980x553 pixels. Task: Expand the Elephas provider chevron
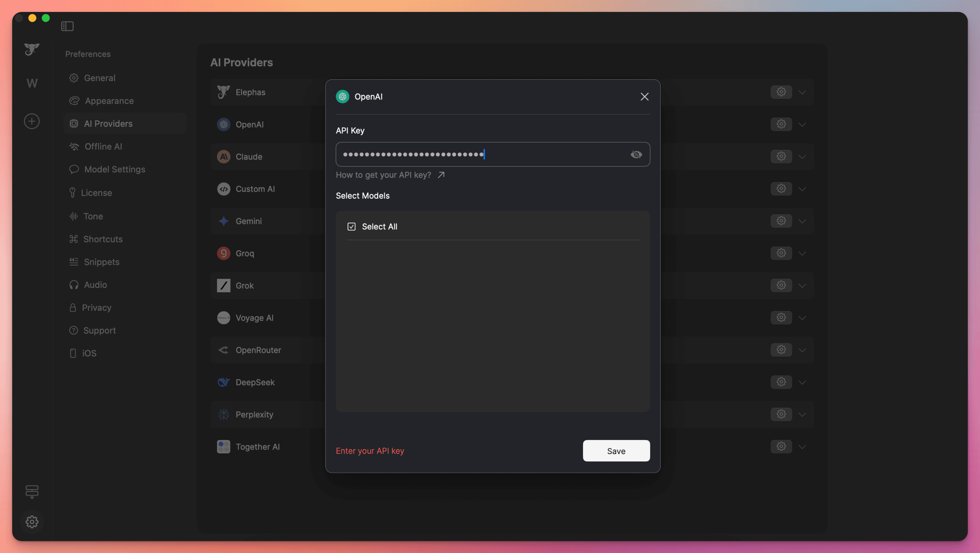(x=802, y=92)
